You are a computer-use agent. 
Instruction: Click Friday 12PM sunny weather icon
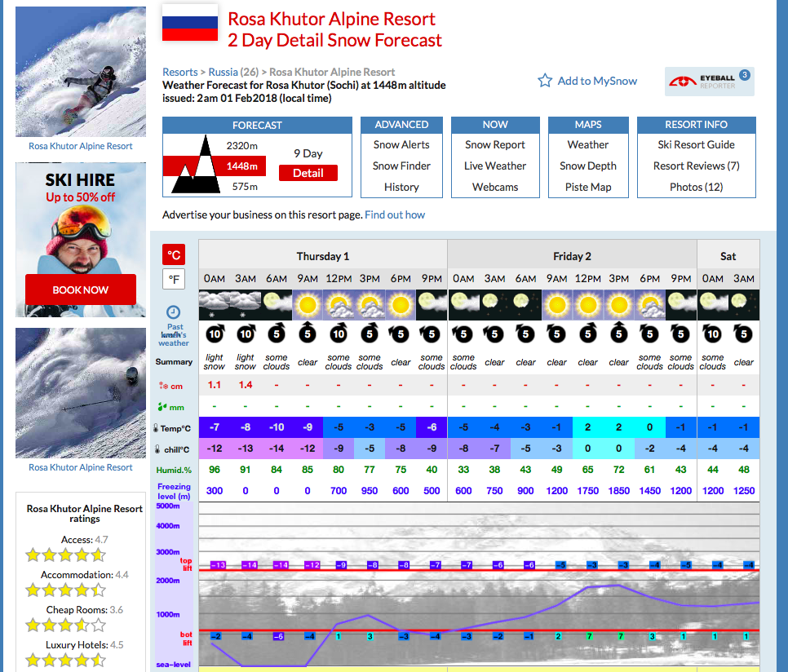click(x=588, y=305)
